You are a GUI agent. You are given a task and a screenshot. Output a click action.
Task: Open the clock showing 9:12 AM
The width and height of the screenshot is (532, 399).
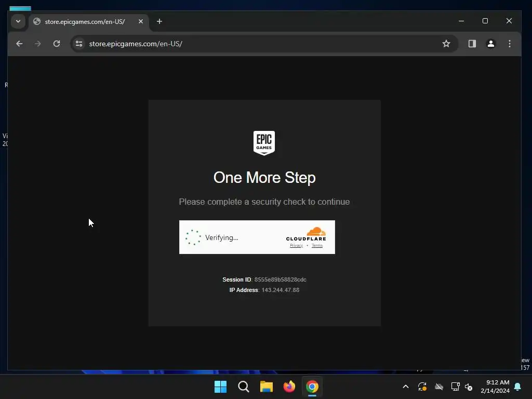[495, 387]
